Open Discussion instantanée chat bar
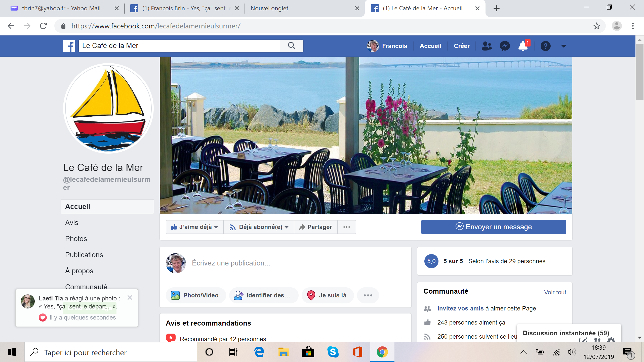The height and width of the screenshot is (362, 644). click(566, 333)
